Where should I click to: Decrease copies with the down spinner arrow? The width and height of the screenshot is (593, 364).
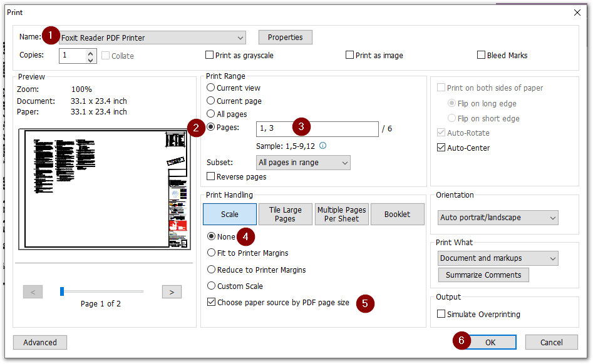point(90,60)
